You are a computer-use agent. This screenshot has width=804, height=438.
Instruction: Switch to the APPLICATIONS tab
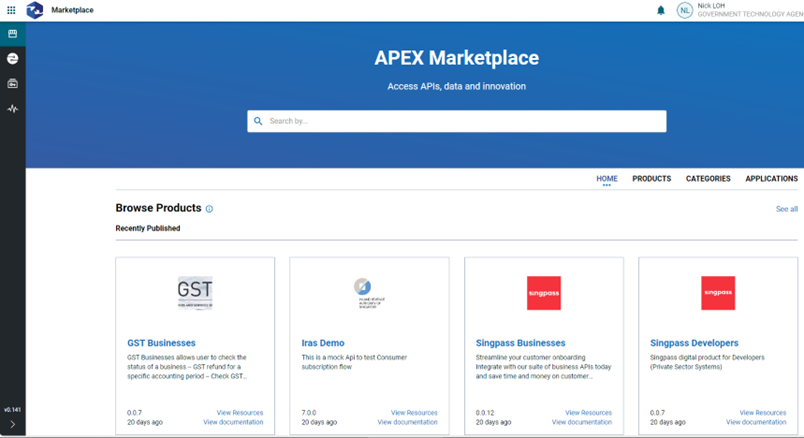click(x=771, y=179)
